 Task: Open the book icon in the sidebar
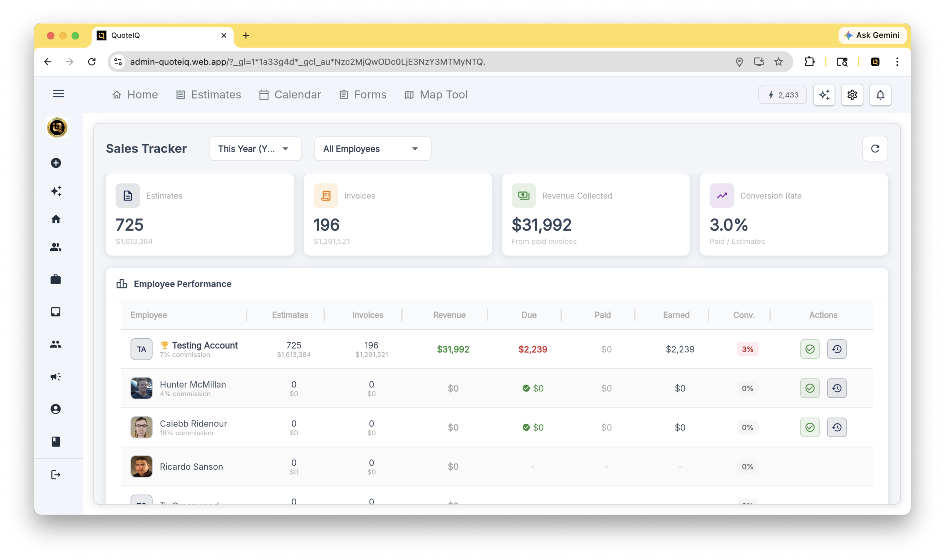(x=56, y=442)
